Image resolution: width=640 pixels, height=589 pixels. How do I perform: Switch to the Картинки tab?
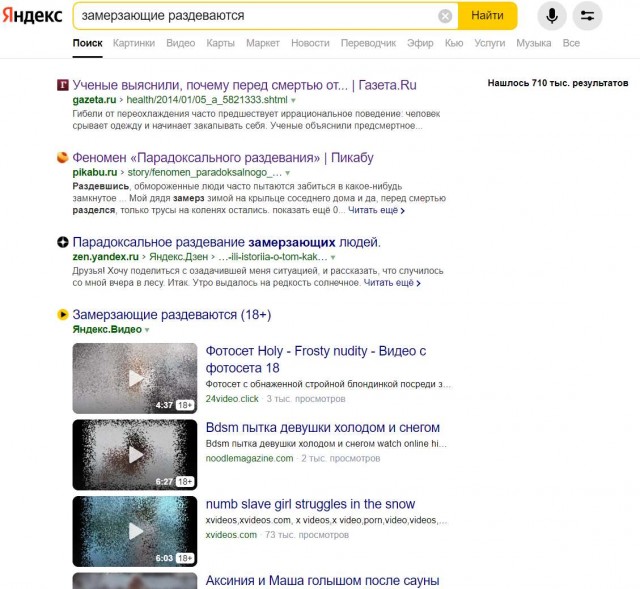coord(134,43)
